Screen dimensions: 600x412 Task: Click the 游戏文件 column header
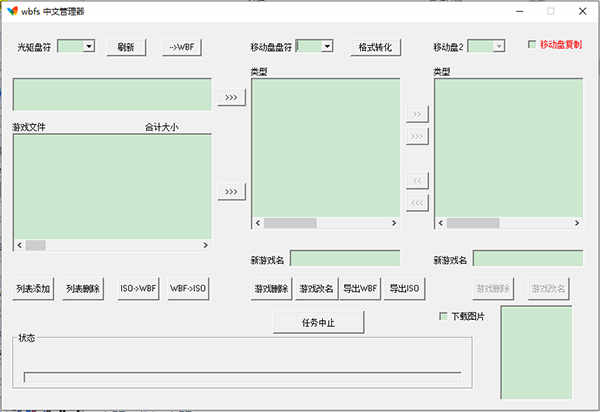(29, 127)
